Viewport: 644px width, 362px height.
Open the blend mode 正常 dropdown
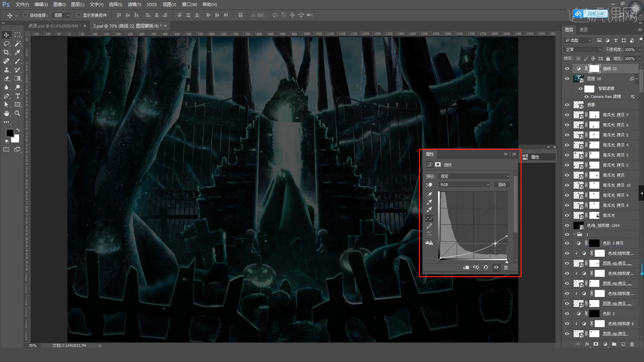pos(583,50)
